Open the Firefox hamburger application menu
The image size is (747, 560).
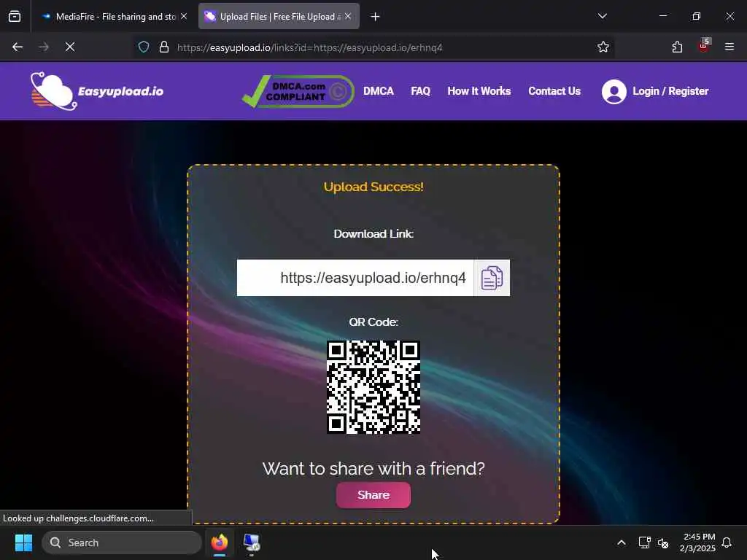click(729, 47)
